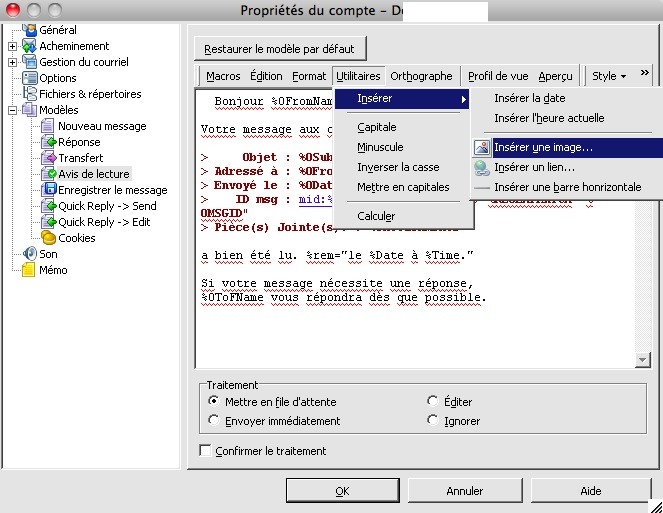Click the Annuler button
Screen dimensions: 663x513
pos(465,491)
